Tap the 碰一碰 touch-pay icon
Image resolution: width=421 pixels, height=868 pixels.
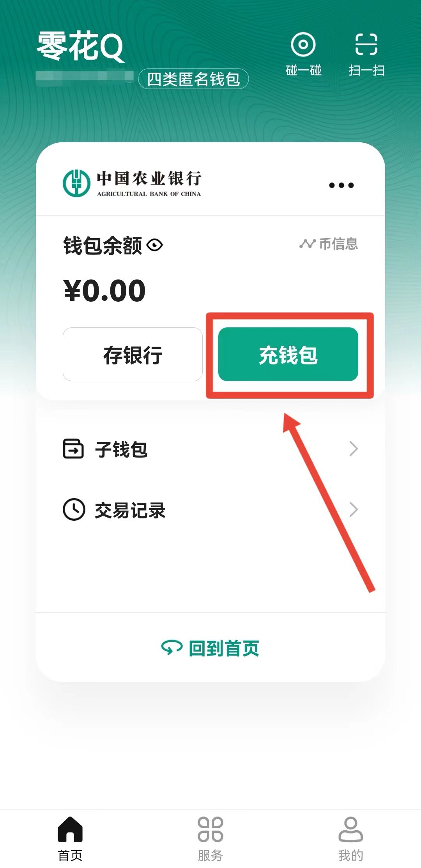pos(303,44)
